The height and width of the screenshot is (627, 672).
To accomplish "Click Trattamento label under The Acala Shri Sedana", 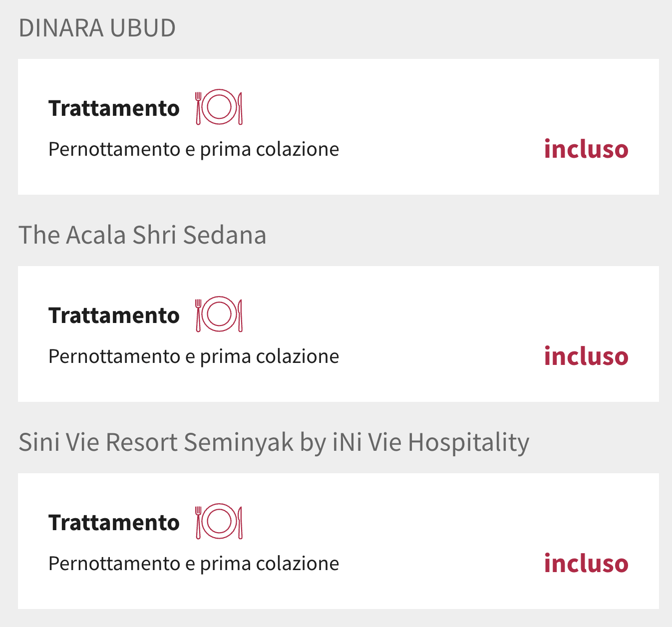I will pyautogui.click(x=114, y=315).
